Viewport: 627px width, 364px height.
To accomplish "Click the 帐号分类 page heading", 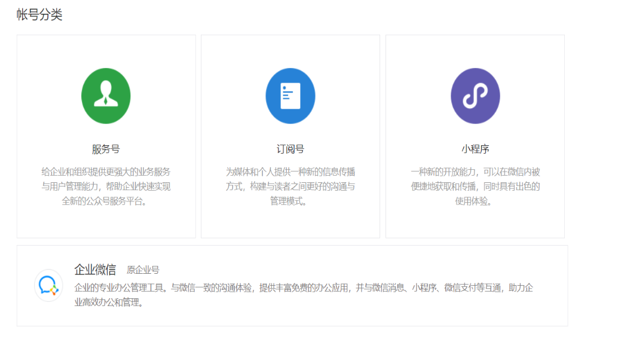I will pos(39,15).
